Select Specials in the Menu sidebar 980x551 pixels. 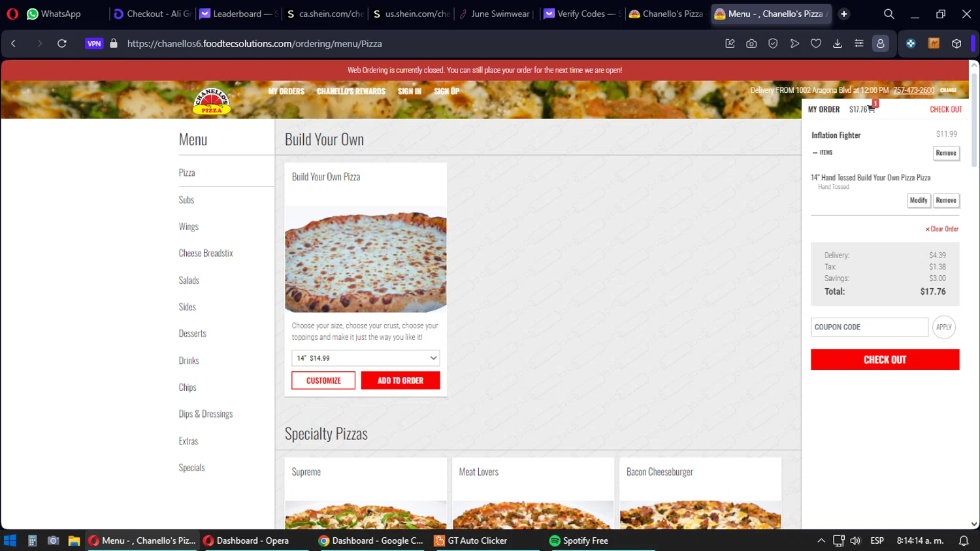click(x=191, y=467)
